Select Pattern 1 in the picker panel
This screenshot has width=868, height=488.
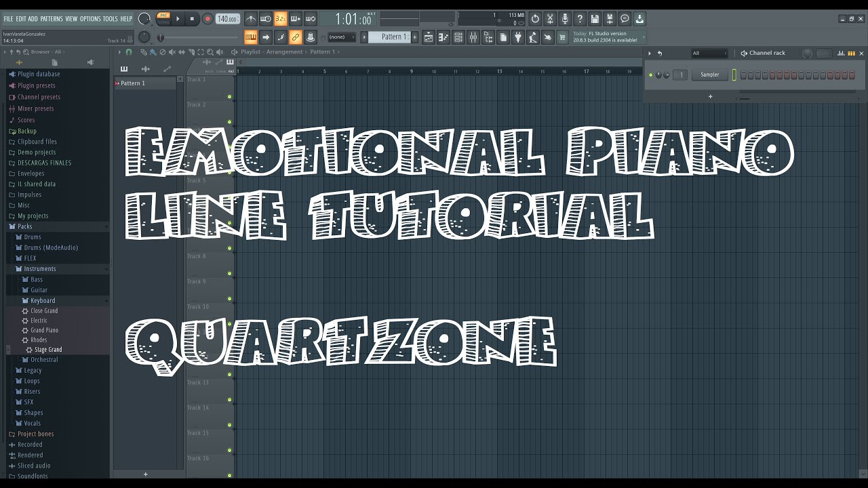click(145, 83)
